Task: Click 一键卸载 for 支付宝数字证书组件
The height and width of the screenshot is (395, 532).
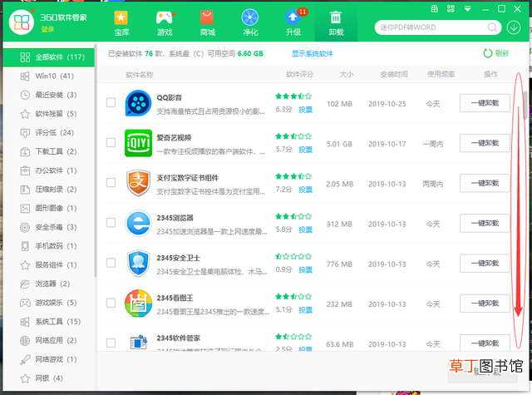Action: point(485,183)
